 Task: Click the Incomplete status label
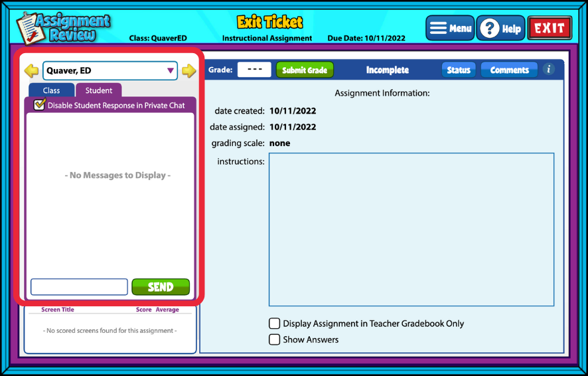(x=388, y=70)
